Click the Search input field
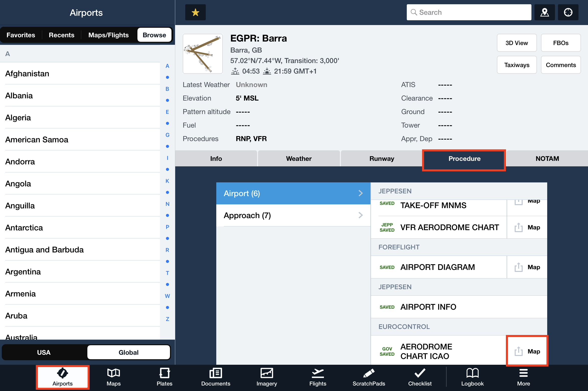 (x=469, y=12)
